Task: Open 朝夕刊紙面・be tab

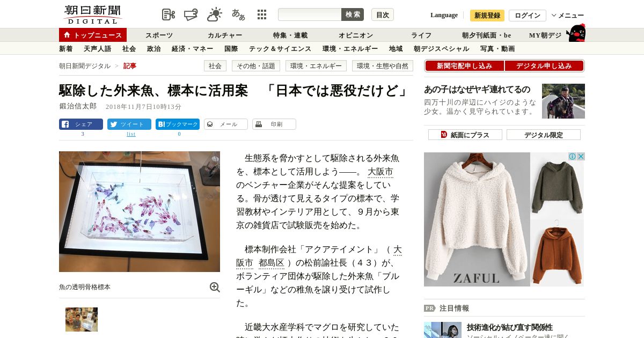Action: coord(487,35)
